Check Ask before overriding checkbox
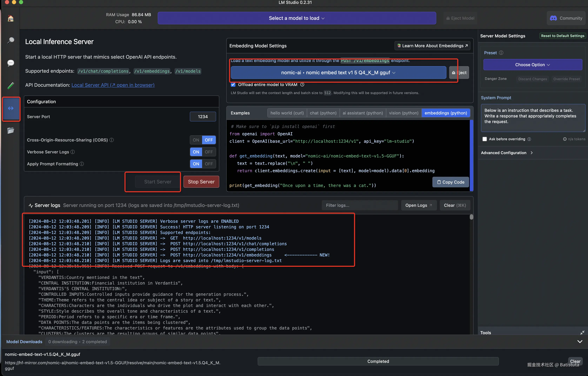 pyautogui.click(x=485, y=139)
